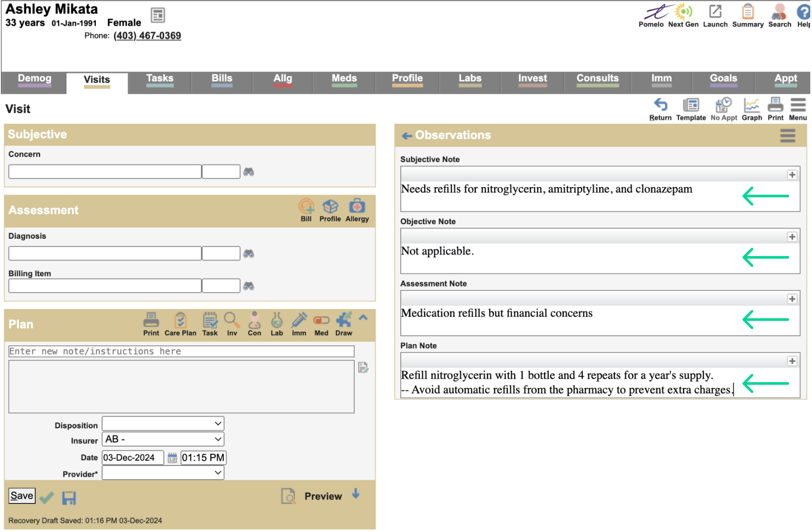Click the Assessment Allergy icon
812x532 pixels.
coord(357,211)
